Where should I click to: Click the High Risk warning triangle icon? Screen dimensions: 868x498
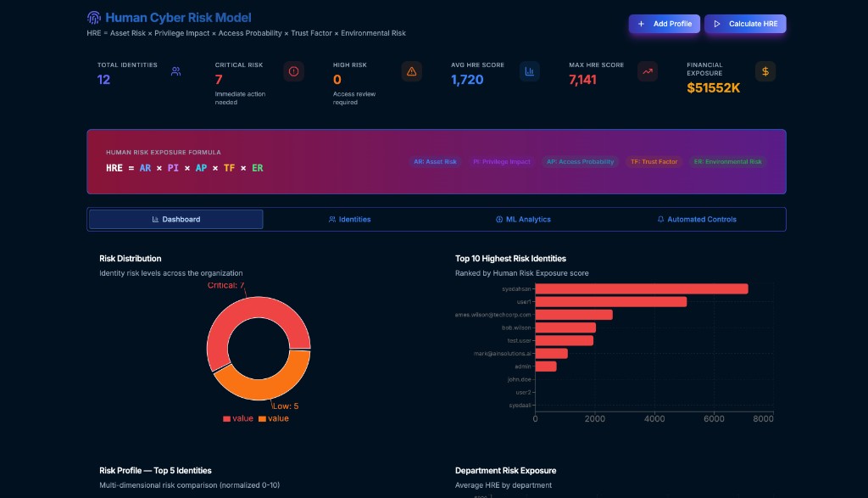click(411, 71)
